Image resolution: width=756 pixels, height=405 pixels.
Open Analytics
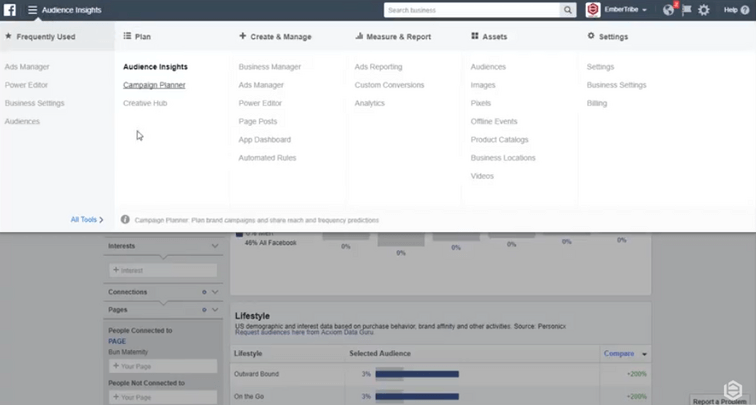(370, 103)
